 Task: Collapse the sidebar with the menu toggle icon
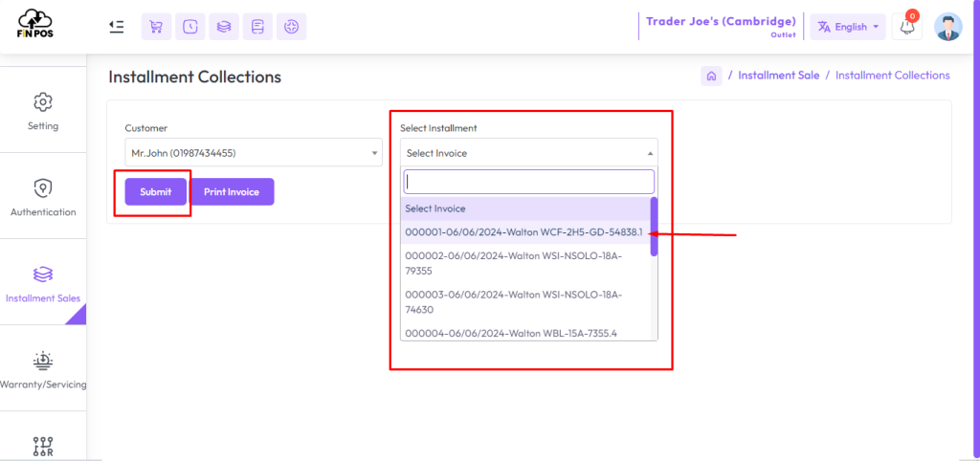(116, 26)
